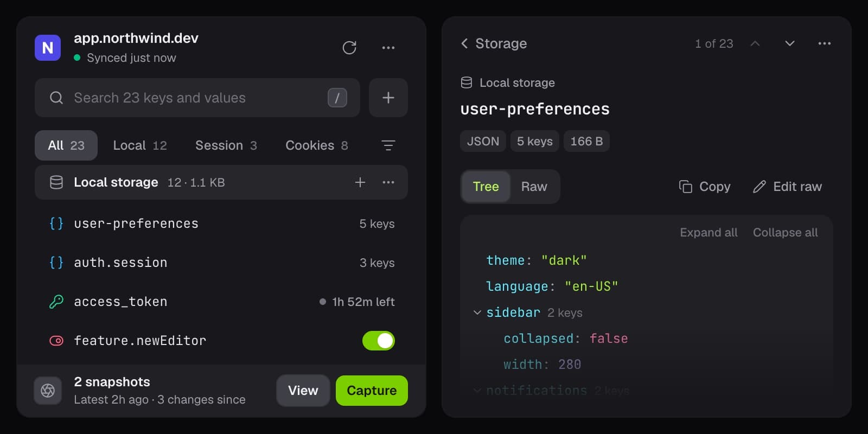Image resolution: width=868 pixels, height=434 pixels.
Task: Click the purple N site logo
Action: click(48, 48)
